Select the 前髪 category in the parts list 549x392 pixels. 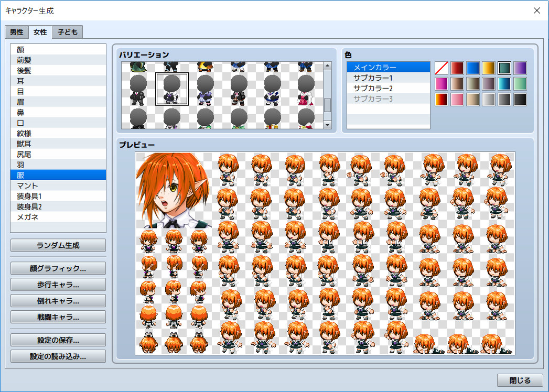pos(58,59)
